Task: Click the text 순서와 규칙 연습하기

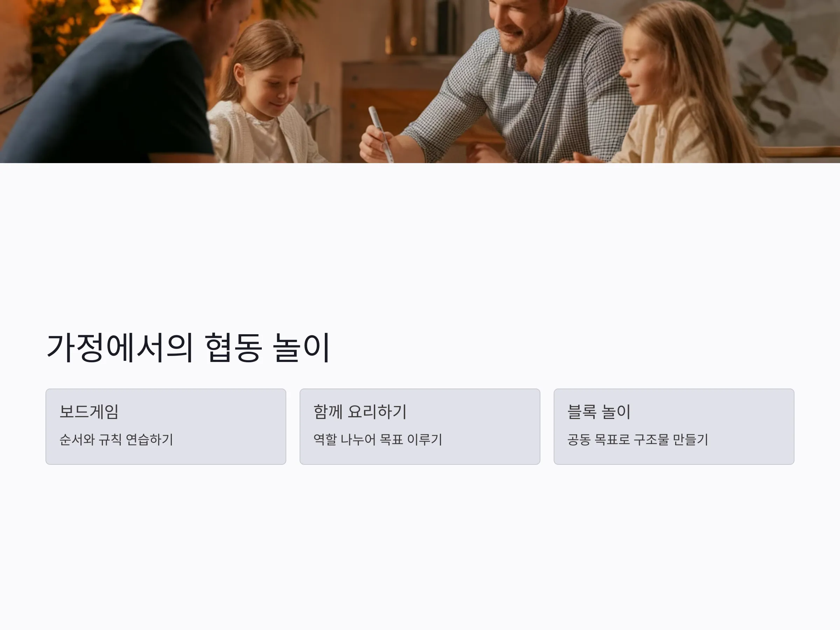Action: pos(116,439)
